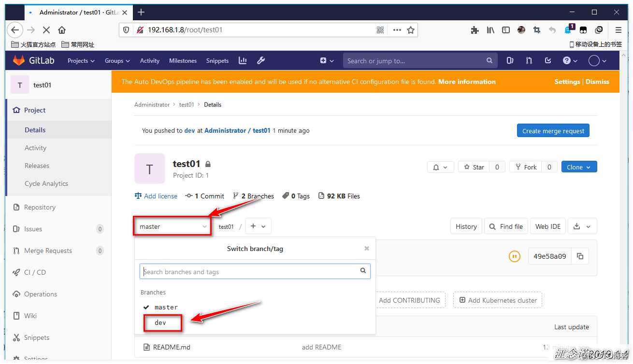
Task: Open Admin Area wrench icon
Action: [261, 60]
